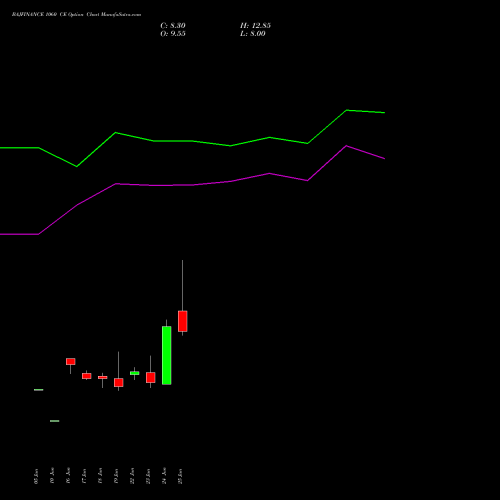Viewport: 500px width, 500px height.
Task: Click the close value "C: 8.30"
Action: point(173,26)
